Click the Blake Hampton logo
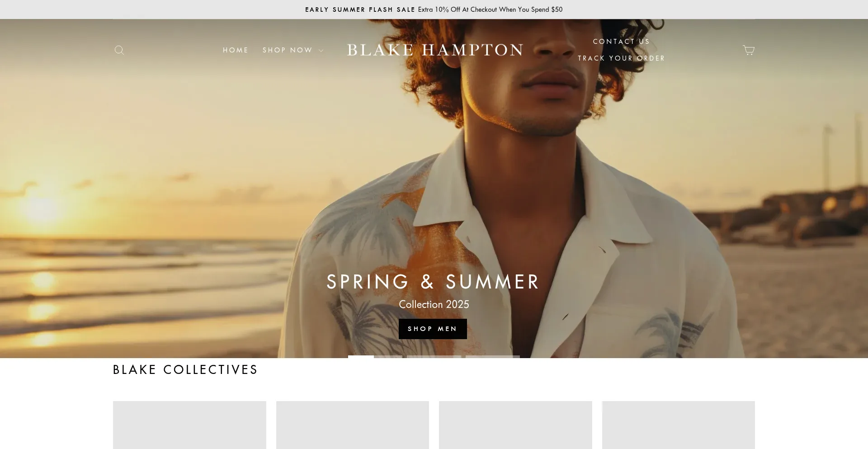This screenshot has width=868, height=449. click(x=434, y=50)
